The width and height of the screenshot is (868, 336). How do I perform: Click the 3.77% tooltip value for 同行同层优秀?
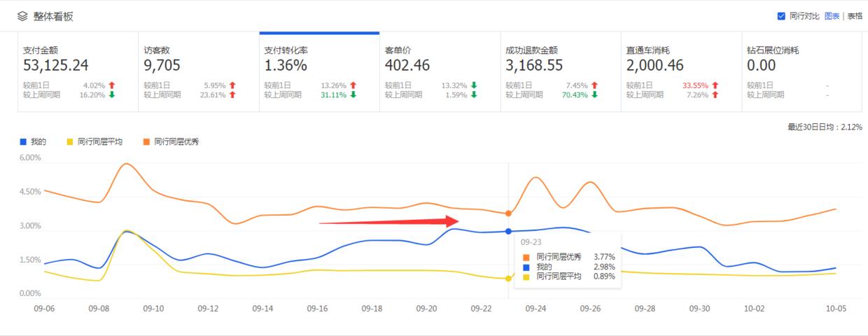coord(604,257)
